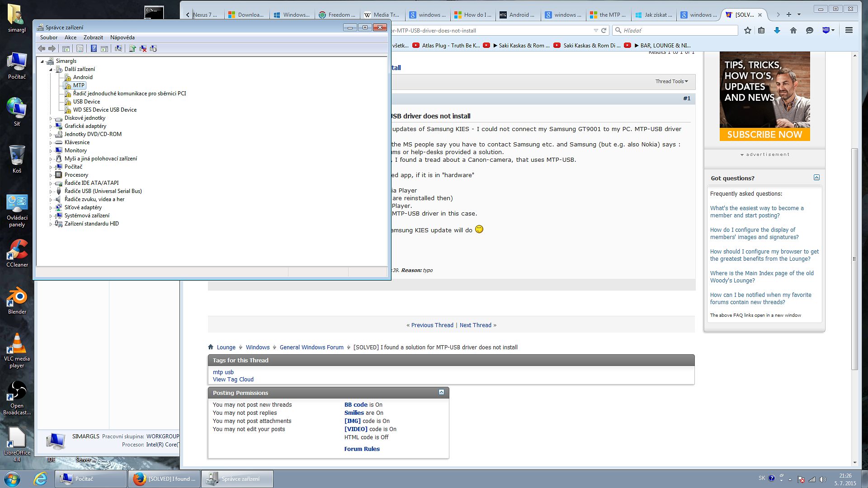The width and height of the screenshot is (868, 488).
Task: Collapse the Got questions panel
Action: [x=816, y=178]
